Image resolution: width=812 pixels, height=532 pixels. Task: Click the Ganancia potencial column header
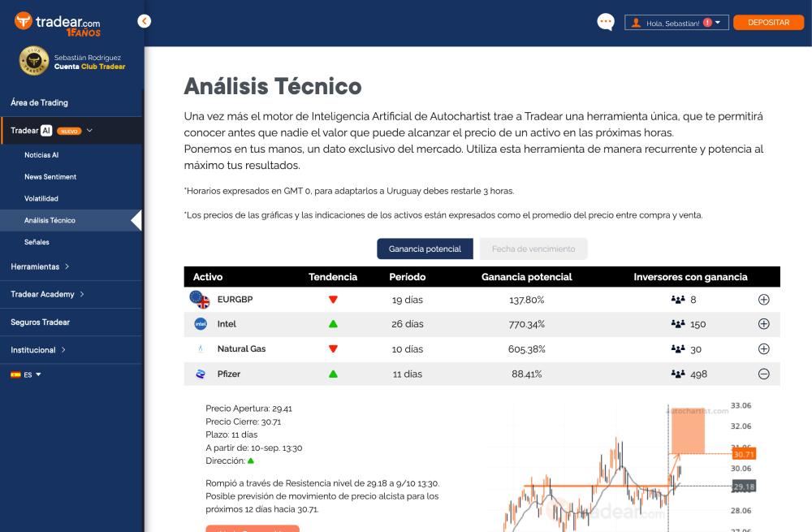coord(527,277)
